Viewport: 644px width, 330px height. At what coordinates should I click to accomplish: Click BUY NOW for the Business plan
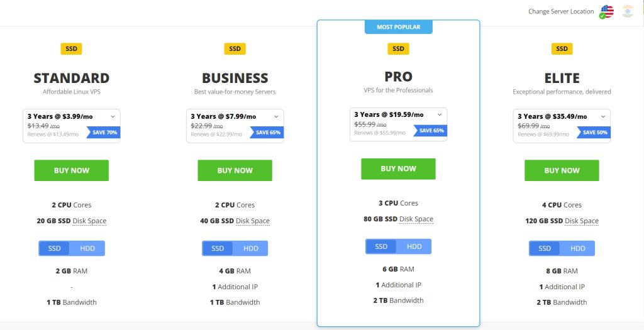(235, 170)
